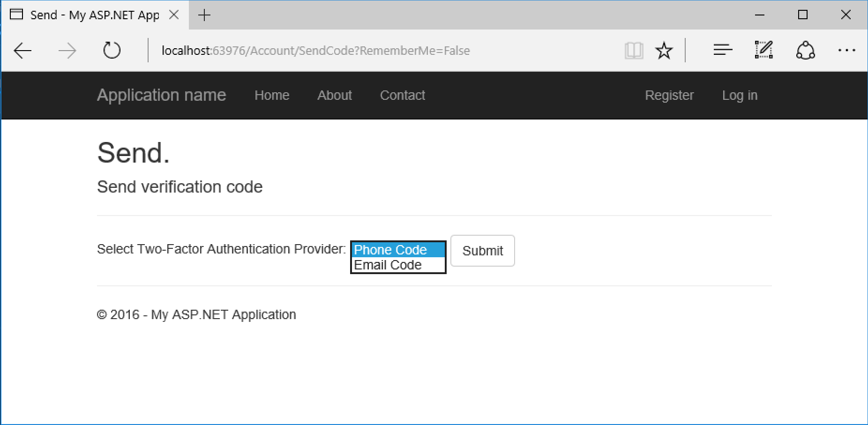Go back using the browser back arrow
The width and height of the screenshot is (868, 425).
[x=22, y=50]
